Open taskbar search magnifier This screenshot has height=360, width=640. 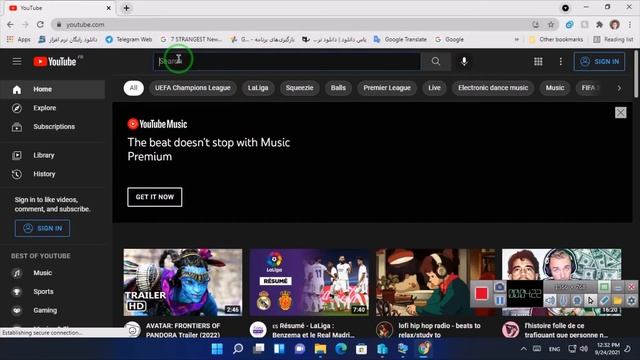click(x=238, y=349)
